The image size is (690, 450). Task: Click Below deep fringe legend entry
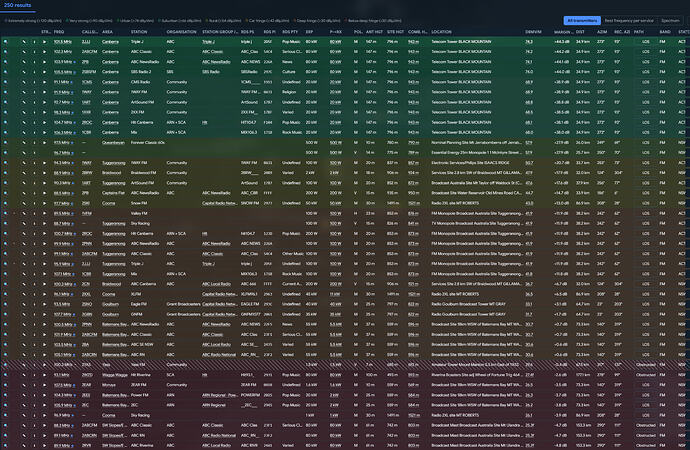coord(373,21)
